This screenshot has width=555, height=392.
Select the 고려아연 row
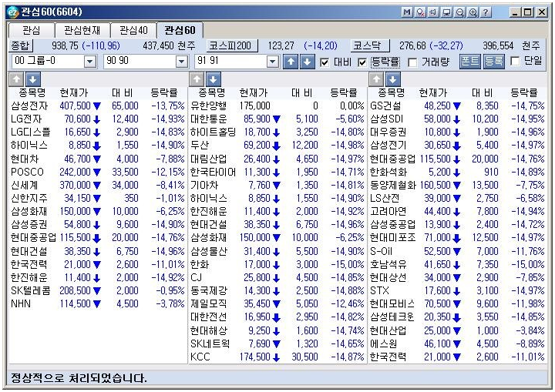[457, 211]
